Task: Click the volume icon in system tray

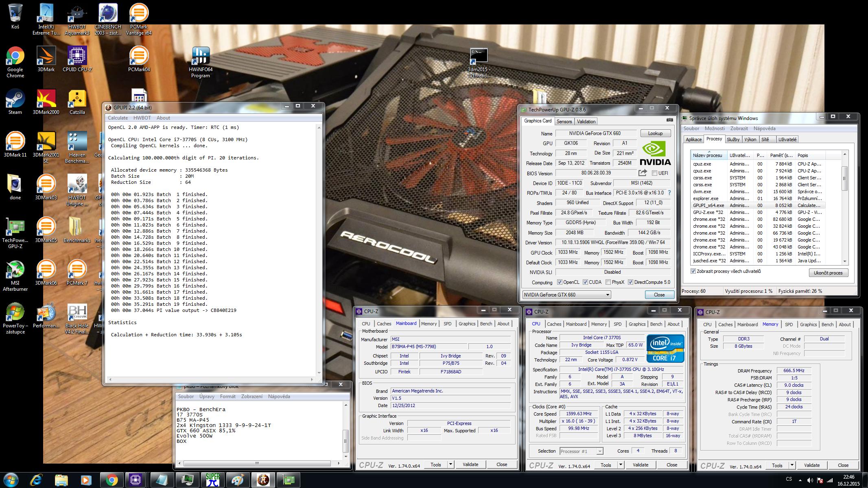Action: click(x=810, y=480)
